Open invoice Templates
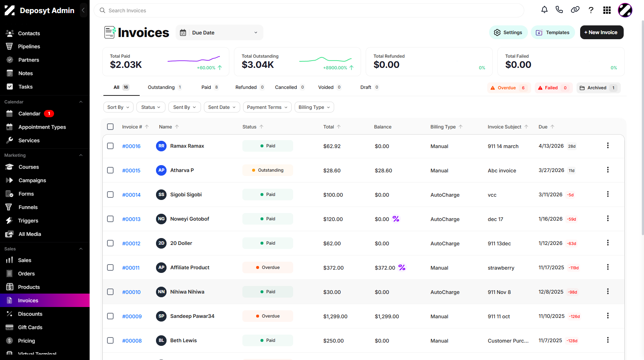The width and height of the screenshot is (644, 360). coord(553,32)
